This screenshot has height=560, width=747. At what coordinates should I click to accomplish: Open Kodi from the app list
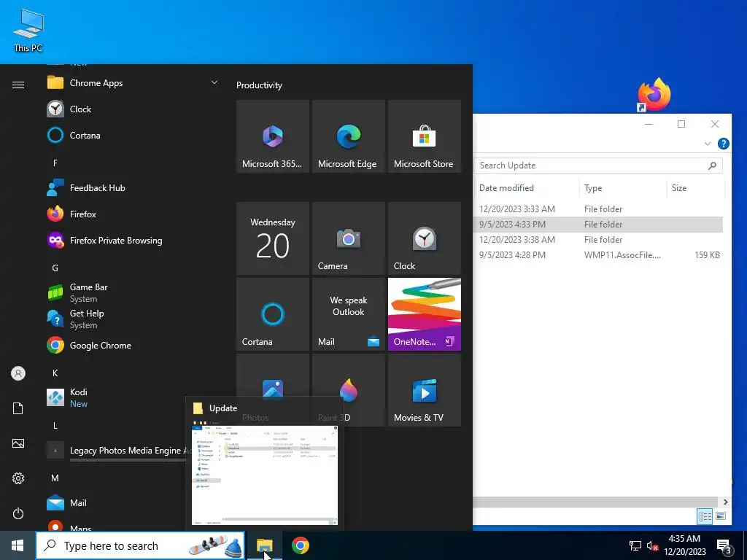67,397
